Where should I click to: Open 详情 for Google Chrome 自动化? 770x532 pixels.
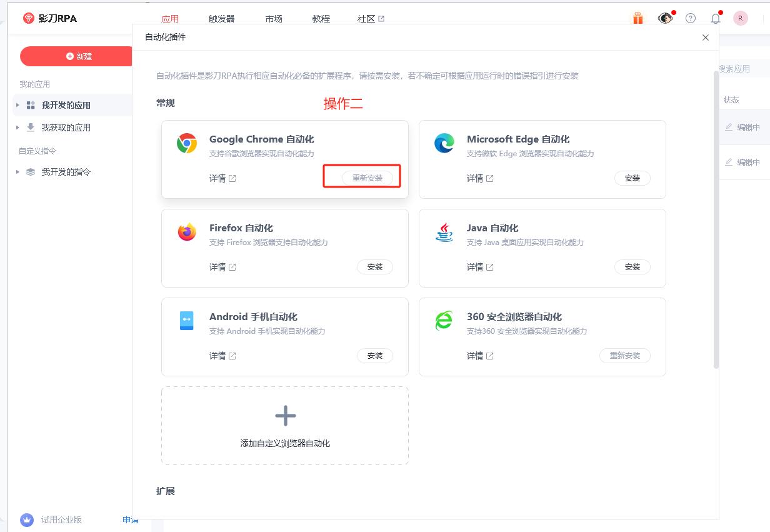(x=217, y=178)
